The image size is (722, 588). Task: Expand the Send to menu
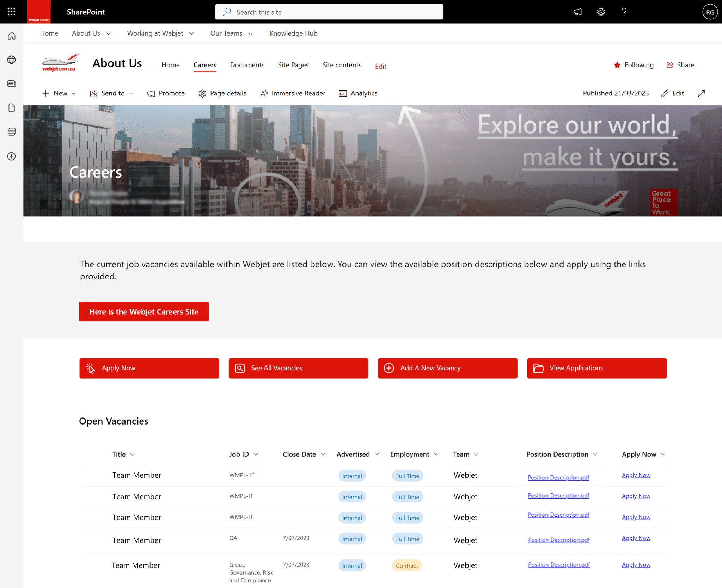(112, 93)
